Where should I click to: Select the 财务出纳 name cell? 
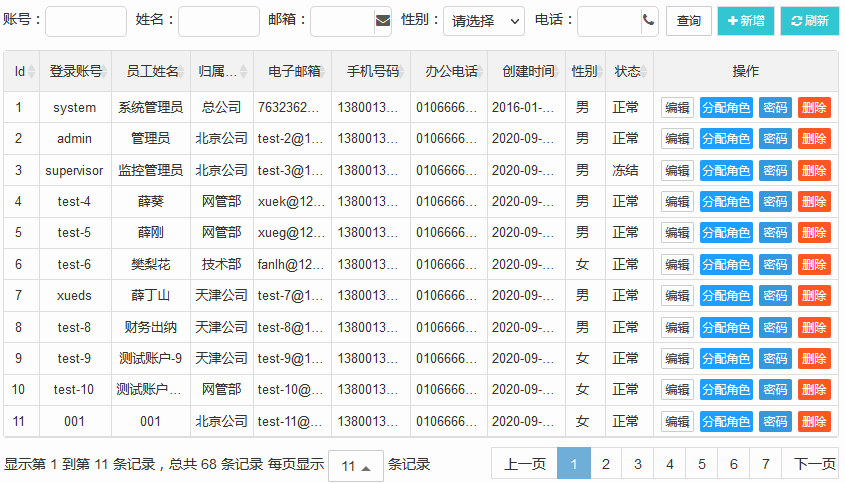[150, 327]
